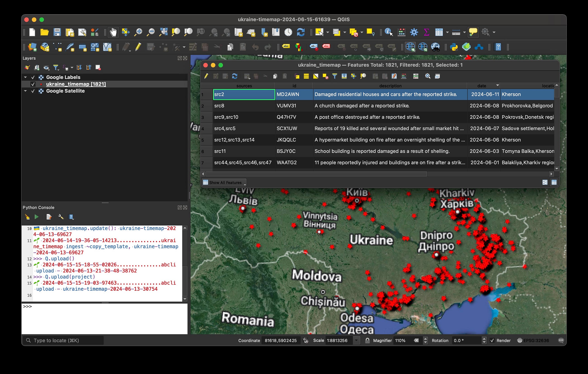The image size is (588, 374).
Task: Show statistical summary sigma icon
Action: [426, 32]
